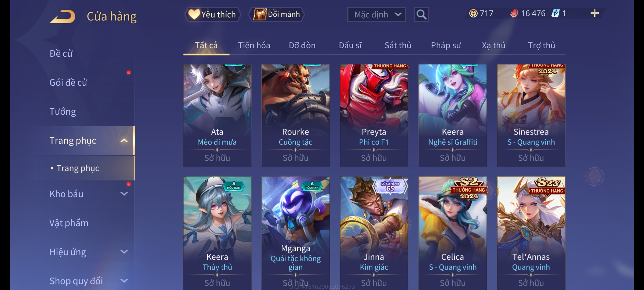Open the Mặc định sort dropdown

(x=376, y=15)
